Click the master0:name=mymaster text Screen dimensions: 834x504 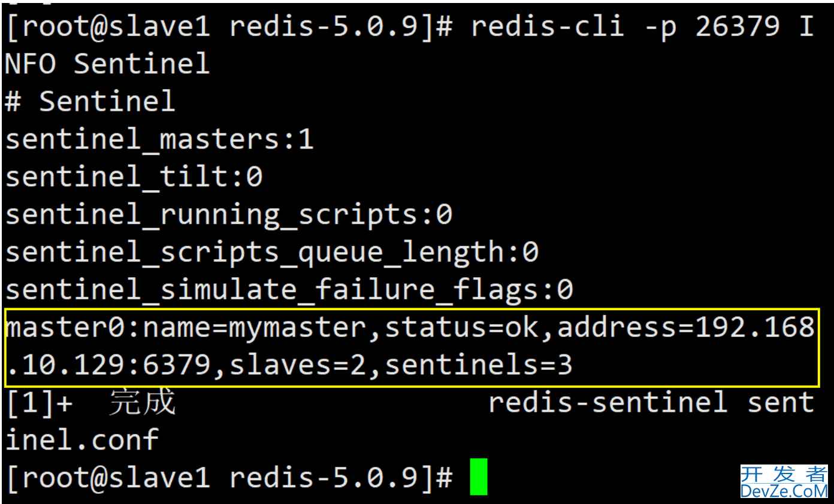[185, 328]
